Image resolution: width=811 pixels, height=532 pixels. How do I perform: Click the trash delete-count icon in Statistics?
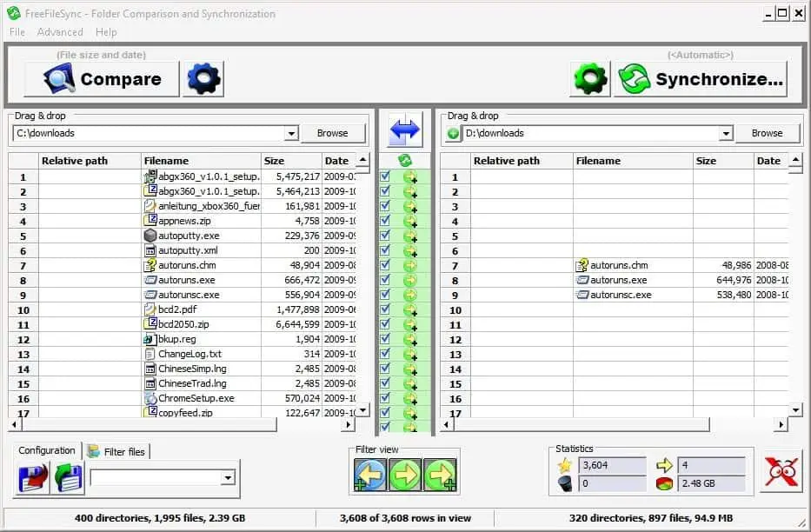(565, 484)
